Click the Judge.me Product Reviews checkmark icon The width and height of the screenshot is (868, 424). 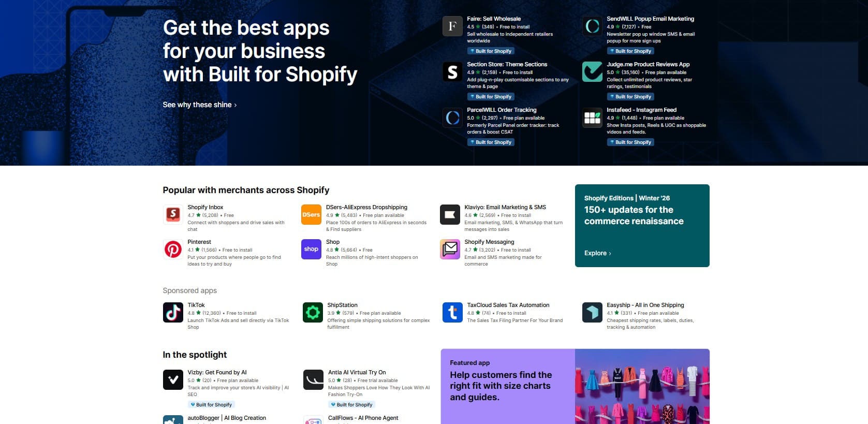point(592,71)
